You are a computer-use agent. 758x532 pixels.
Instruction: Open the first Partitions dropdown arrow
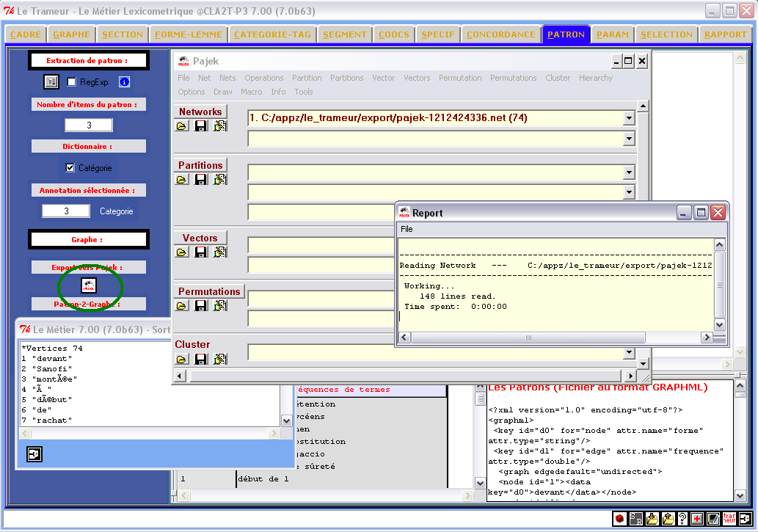(628, 172)
